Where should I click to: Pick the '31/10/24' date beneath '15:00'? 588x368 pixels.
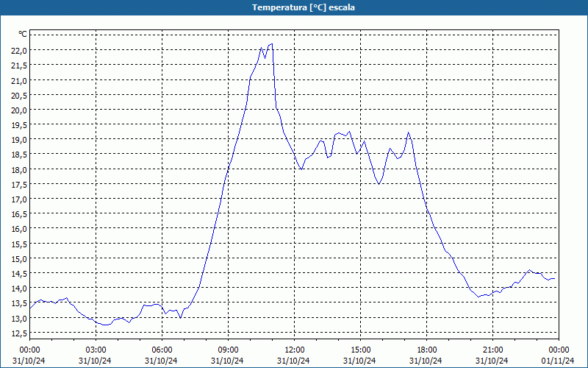pyautogui.click(x=359, y=361)
